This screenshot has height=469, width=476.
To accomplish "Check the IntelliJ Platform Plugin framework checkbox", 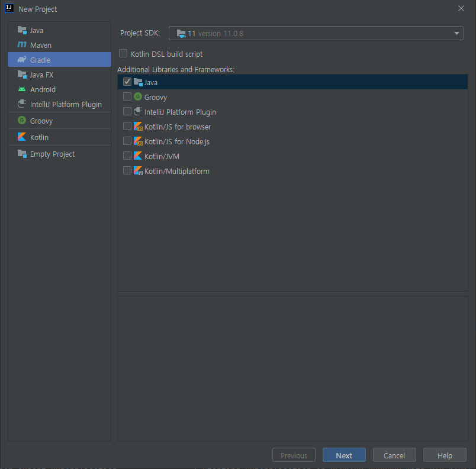I will click(127, 111).
